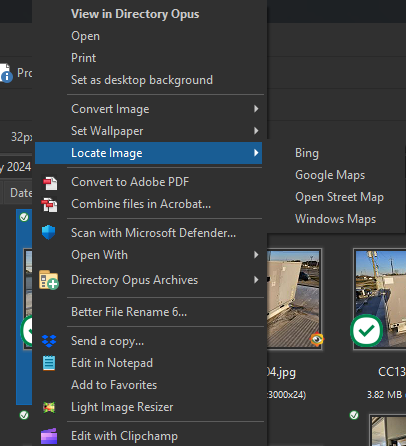Expand the arrow beside Convert Image

tap(256, 109)
